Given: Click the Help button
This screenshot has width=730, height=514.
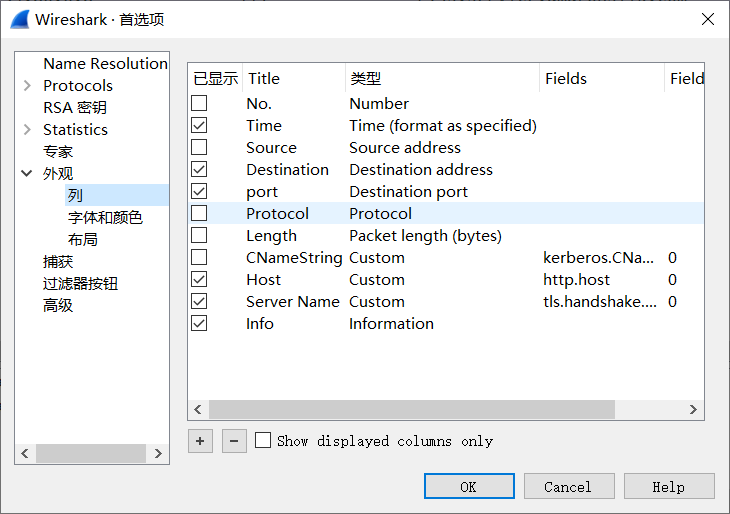Looking at the screenshot, I should 669,487.
